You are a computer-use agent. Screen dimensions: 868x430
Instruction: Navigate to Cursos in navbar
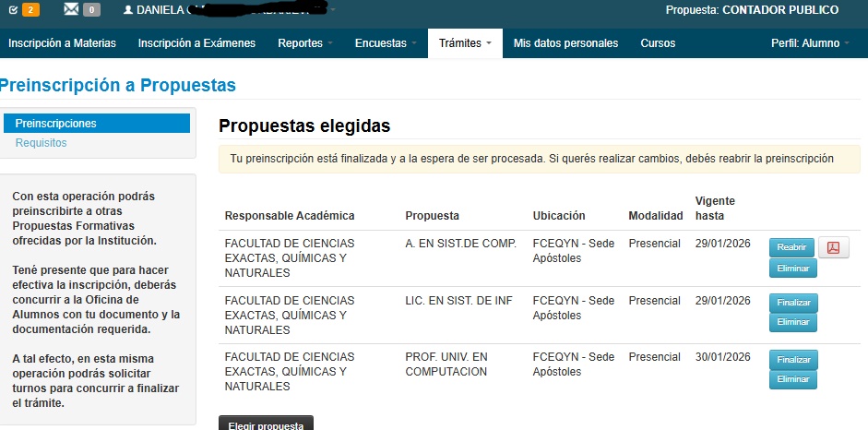[658, 43]
